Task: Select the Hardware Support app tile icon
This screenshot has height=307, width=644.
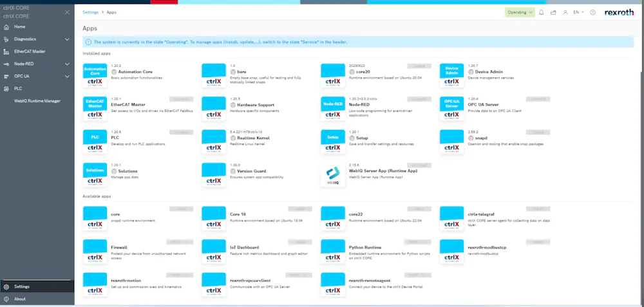Action: (x=214, y=108)
